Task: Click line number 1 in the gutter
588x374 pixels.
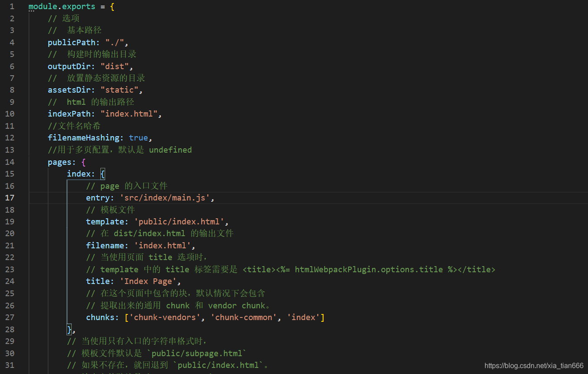Action: (12, 6)
